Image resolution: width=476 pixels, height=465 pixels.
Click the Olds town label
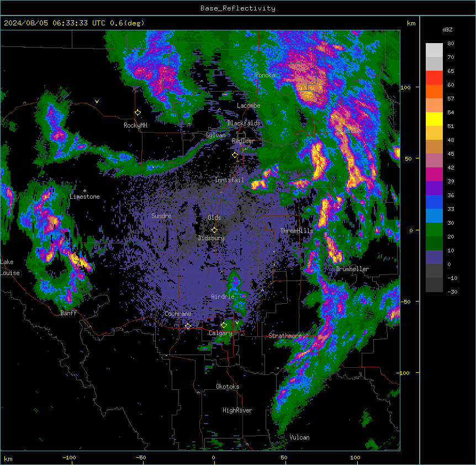214,218
